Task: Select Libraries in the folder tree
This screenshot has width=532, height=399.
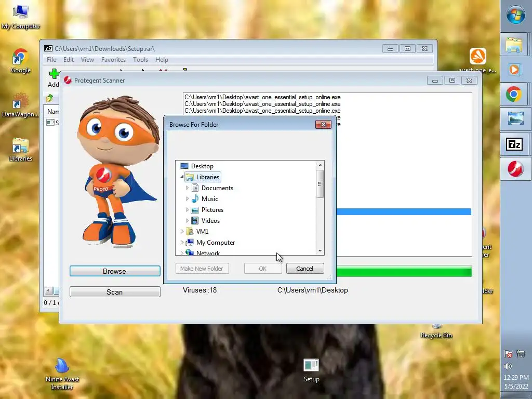Action: (x=203, y=177)
